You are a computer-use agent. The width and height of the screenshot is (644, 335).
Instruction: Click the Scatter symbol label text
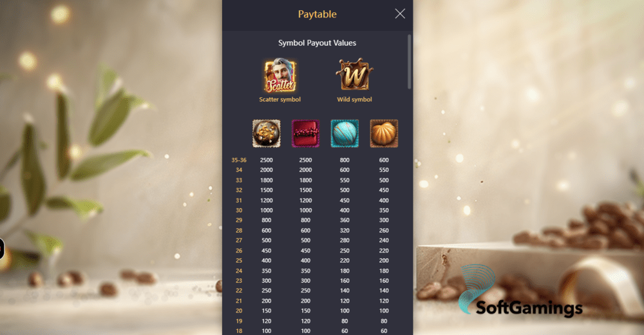[x=279, y=99]
